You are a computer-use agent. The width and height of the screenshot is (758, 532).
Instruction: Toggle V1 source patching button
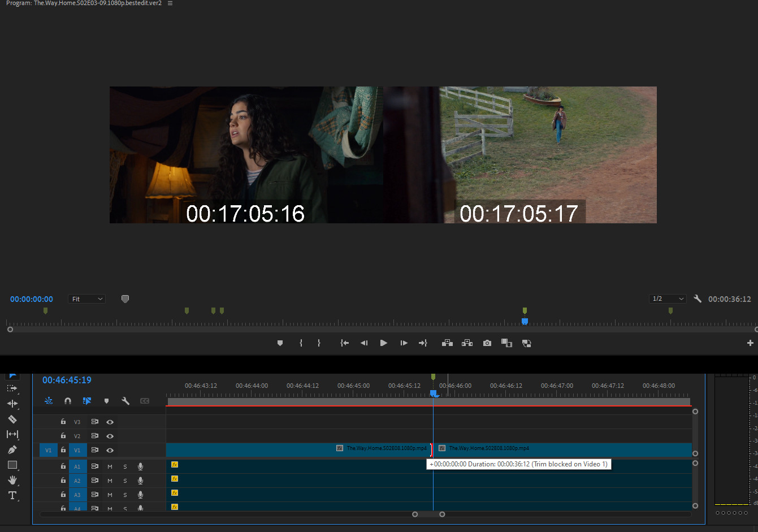coord(48,451)
